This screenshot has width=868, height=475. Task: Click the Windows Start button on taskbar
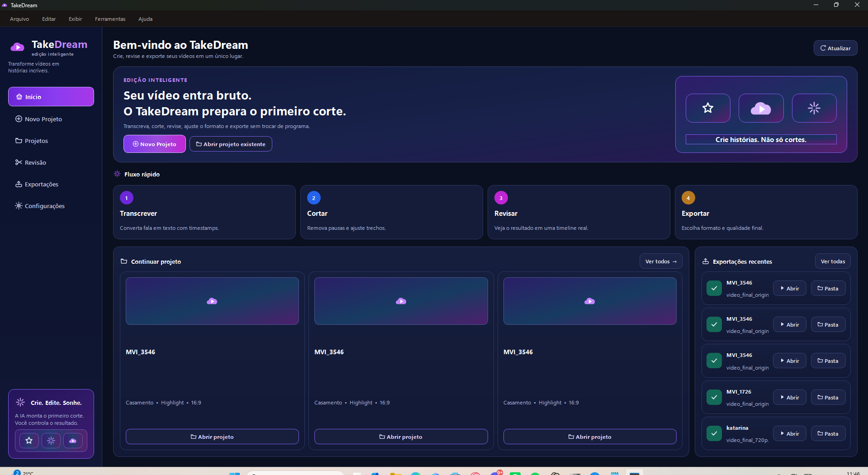click(x=234, y=473)
